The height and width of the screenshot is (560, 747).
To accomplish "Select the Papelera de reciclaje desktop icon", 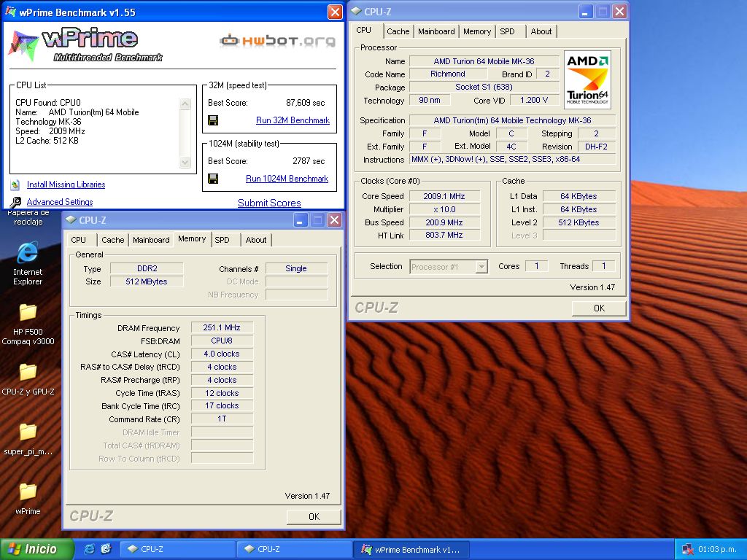I will (28, 217).
